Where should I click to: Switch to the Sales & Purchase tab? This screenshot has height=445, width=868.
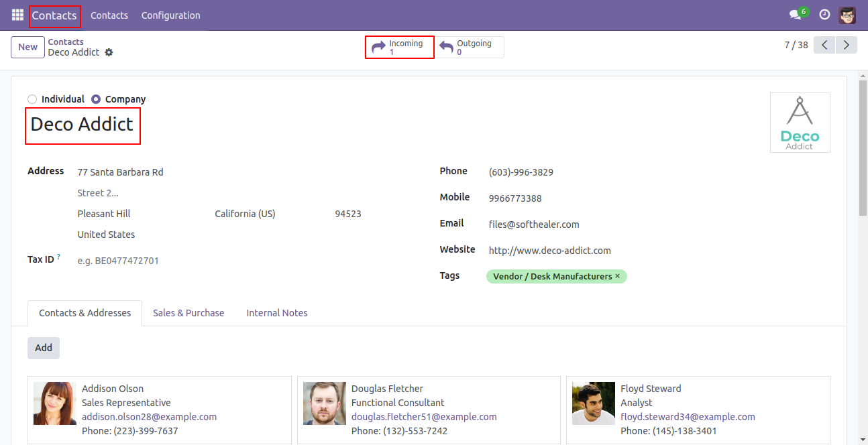tap(188, 313)
